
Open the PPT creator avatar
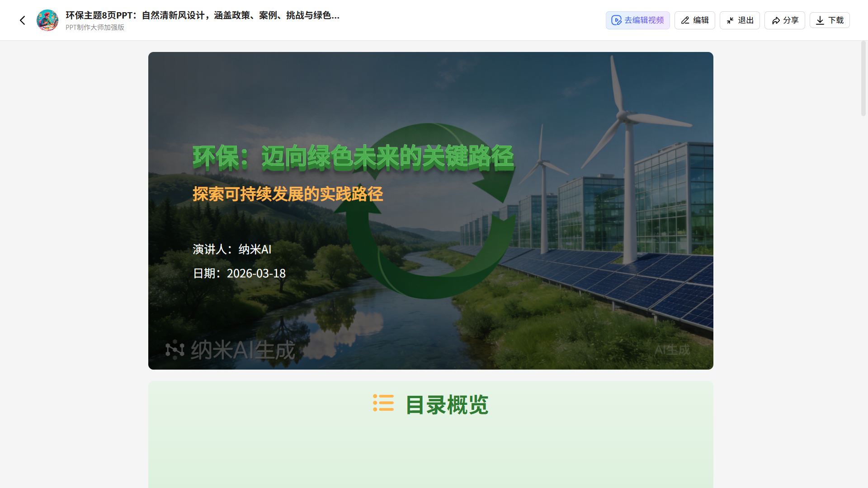point(47,20)
